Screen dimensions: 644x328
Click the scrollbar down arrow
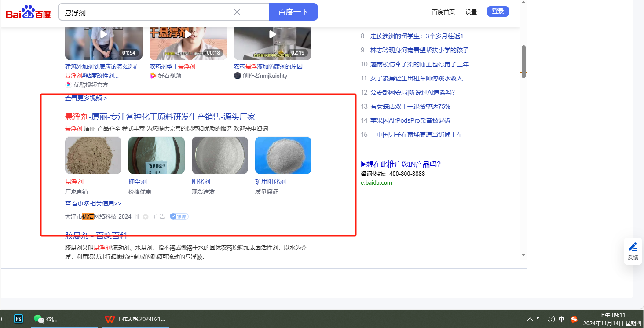(x=523, y=255)
